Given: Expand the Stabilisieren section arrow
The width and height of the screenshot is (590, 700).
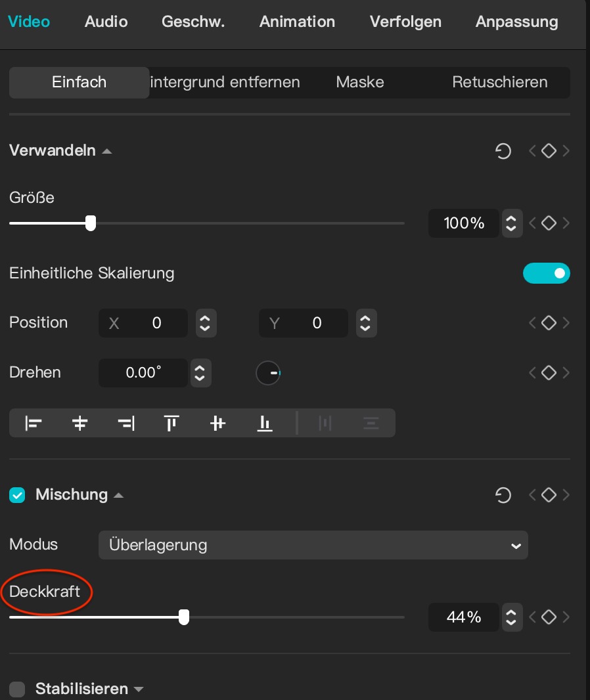Looking at the screenshot, I should click(139, 689).
